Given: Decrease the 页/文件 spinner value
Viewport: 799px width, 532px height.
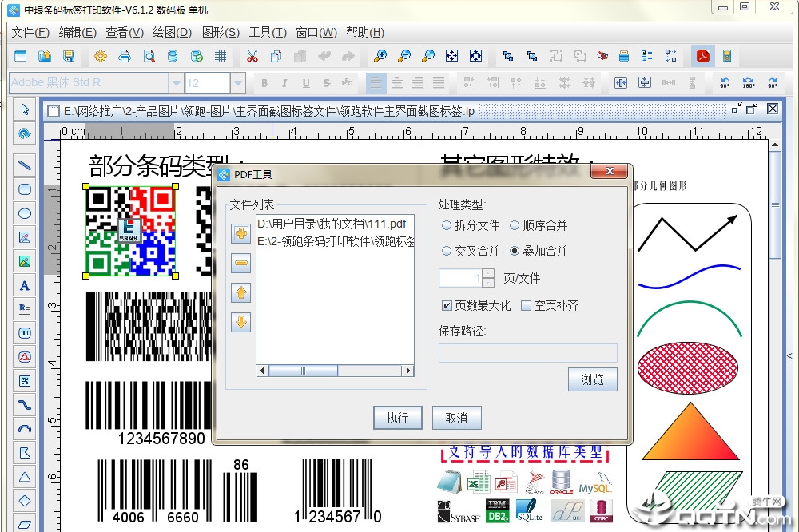Looking at the screenshot, I should (x=488, y=282).
